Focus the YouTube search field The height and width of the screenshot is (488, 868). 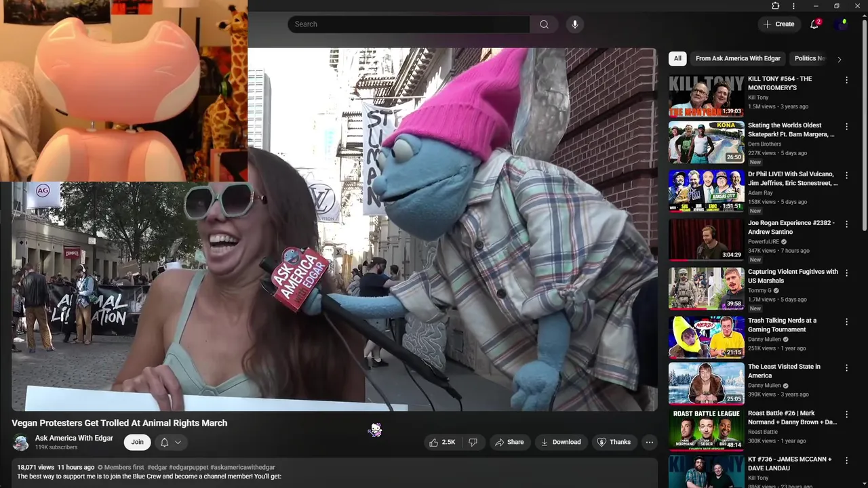coord(408,24)
